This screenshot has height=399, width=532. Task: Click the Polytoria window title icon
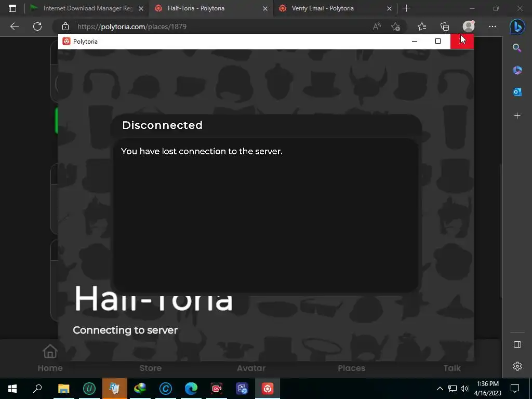(x=66, y=42)
